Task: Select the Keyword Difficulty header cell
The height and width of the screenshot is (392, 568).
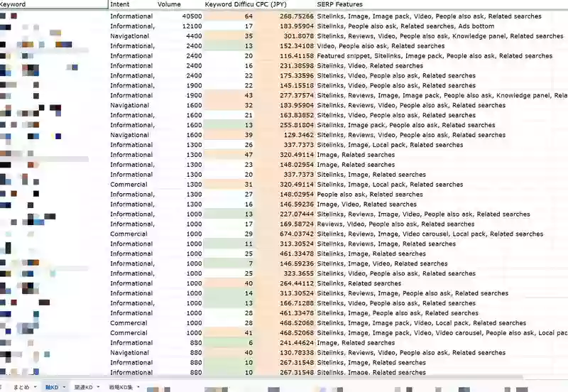Action: click(x=229, y=4)
